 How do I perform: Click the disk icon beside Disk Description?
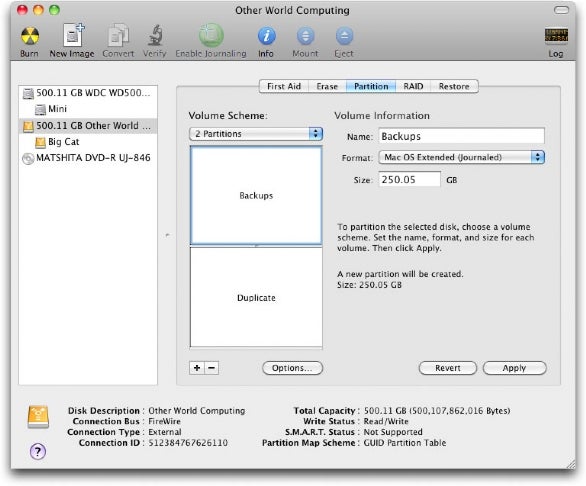pyautogui.click(x=38, y=417)
